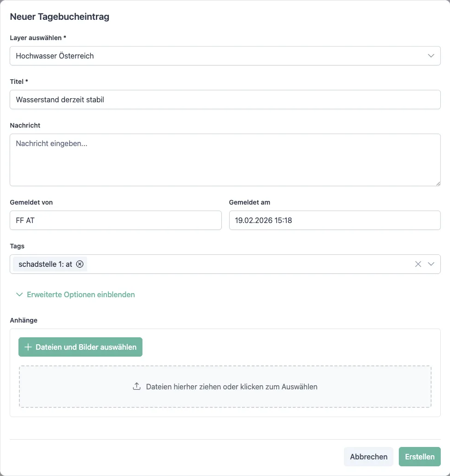The width and height of the screenshot is (450, 476).
Task: Submit entry with the Erstellen button
Action: coord(420,457)
